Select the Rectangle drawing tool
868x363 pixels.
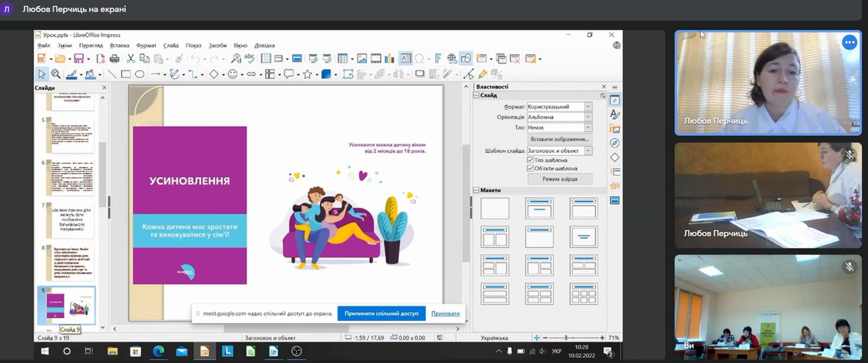(x=126, y=74)
